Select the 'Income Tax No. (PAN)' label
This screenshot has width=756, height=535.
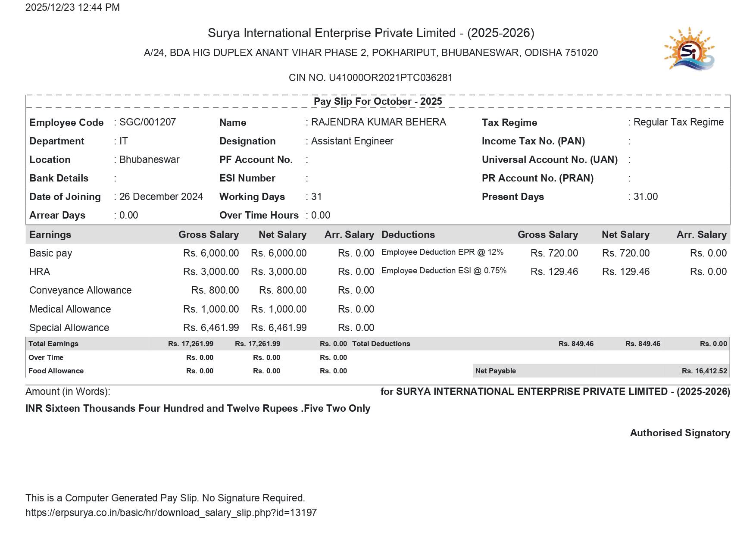click(533, 141)
